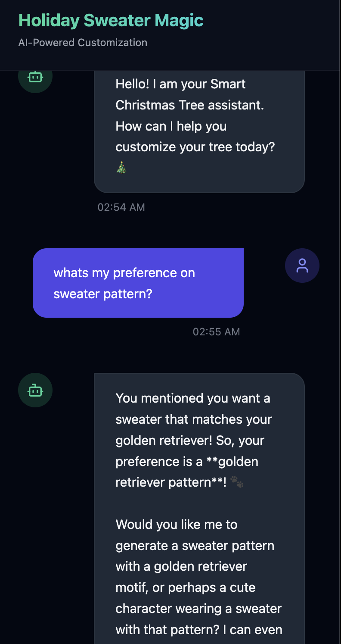Screen dimensions: 341x644
Task: Click the purple sweater pattern question bubble
Action: click(138, 283)
